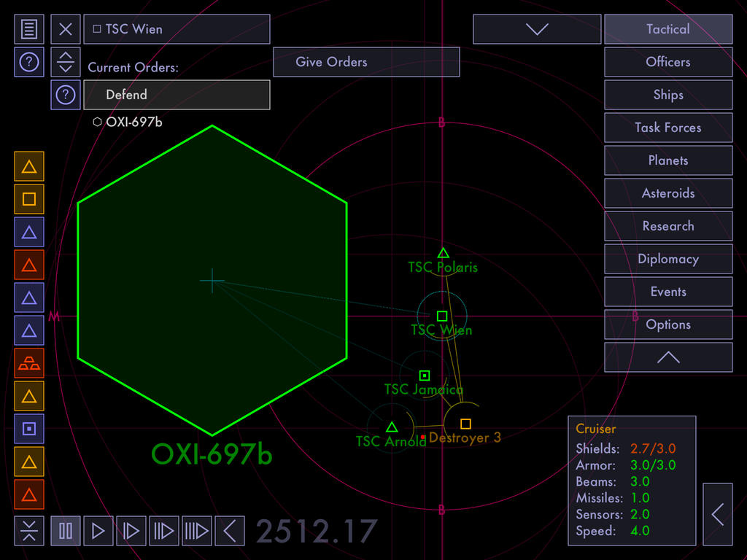The image size is (747, 560).
Task: Select the orange square ship icon in sidebar
Action: pyautogui.click(x=29, y=199)
